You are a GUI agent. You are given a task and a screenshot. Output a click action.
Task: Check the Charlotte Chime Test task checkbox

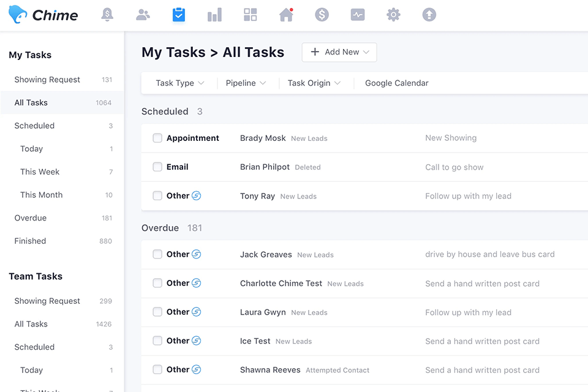click(157, 283)
